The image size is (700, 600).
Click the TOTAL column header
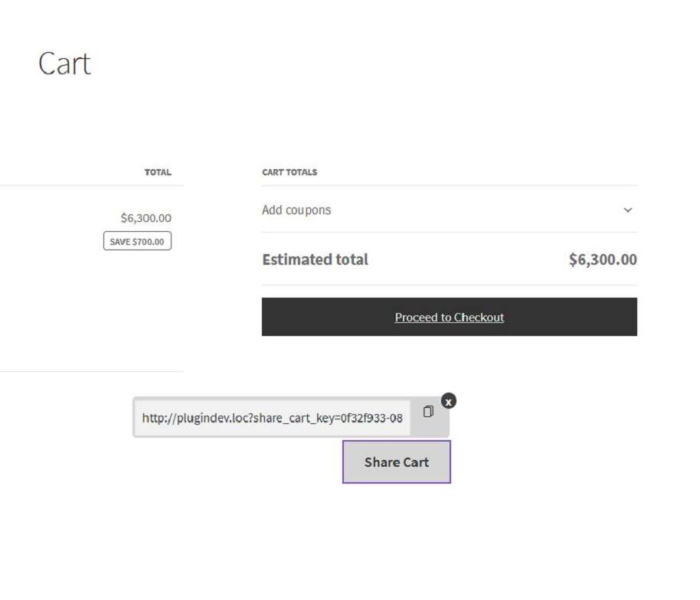coord(159,172)
